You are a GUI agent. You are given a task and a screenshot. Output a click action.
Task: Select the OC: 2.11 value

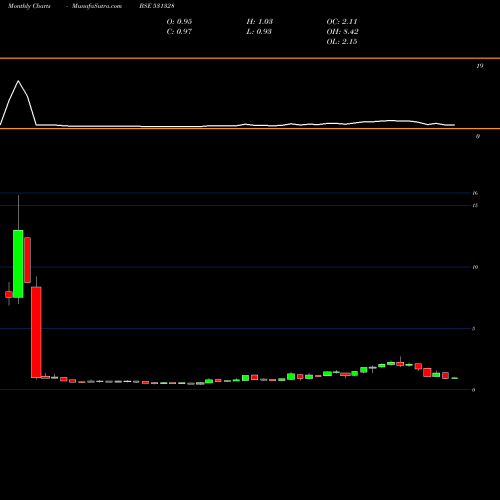[342, 21]
